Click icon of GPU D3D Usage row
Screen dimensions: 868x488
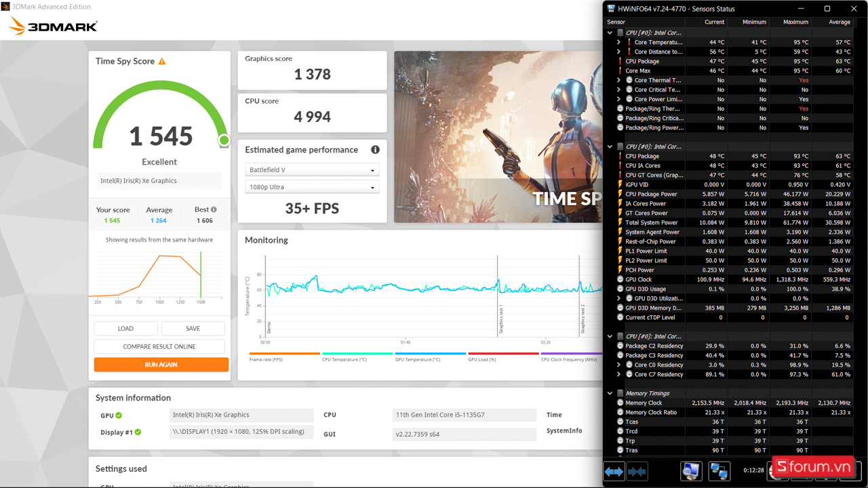[x=620, y=289]
